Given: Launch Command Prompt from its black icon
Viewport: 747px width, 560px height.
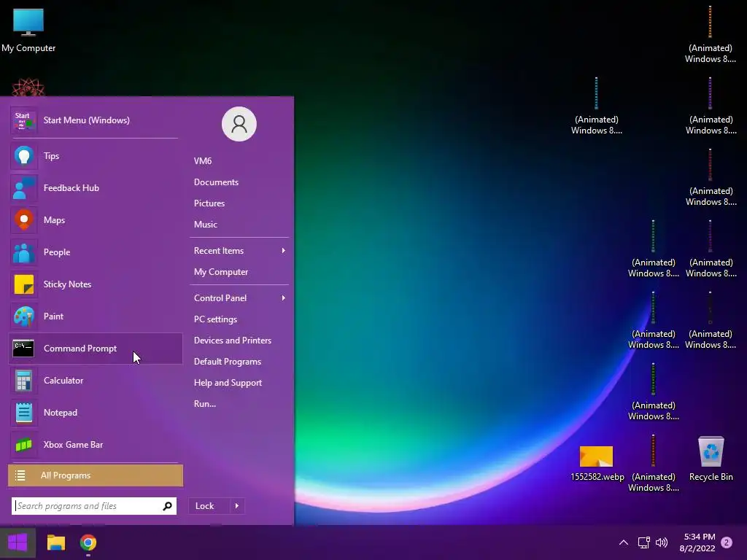Looking at the screenshot, I should click(x=23, y=349).
